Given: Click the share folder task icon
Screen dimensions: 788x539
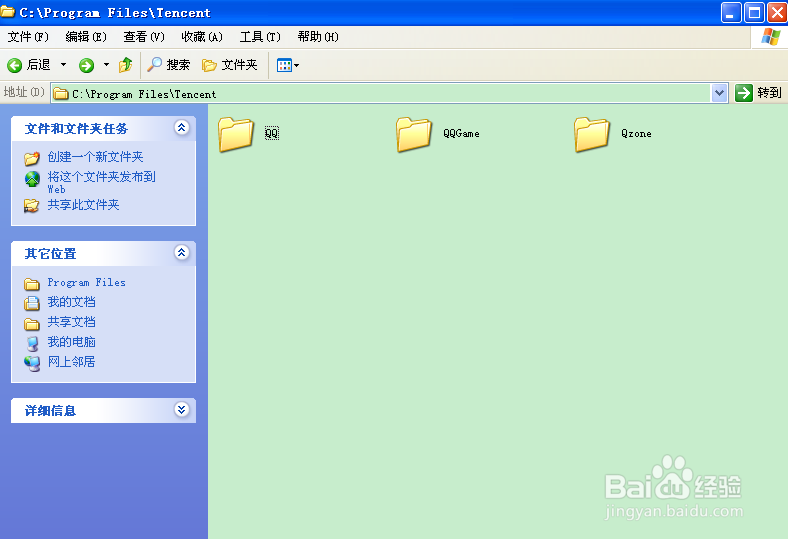Looking at the screenshot, I should click(x=32, y=205).
